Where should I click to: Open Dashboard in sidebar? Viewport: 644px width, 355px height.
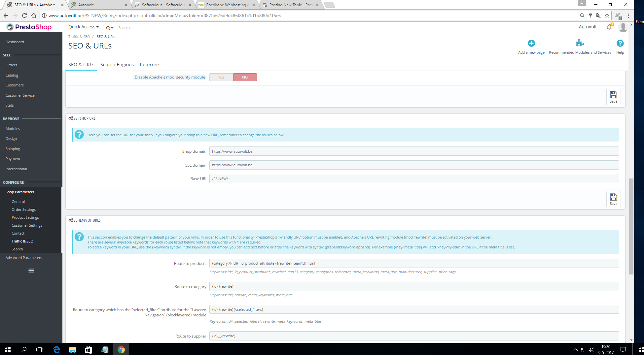[15, 42]
